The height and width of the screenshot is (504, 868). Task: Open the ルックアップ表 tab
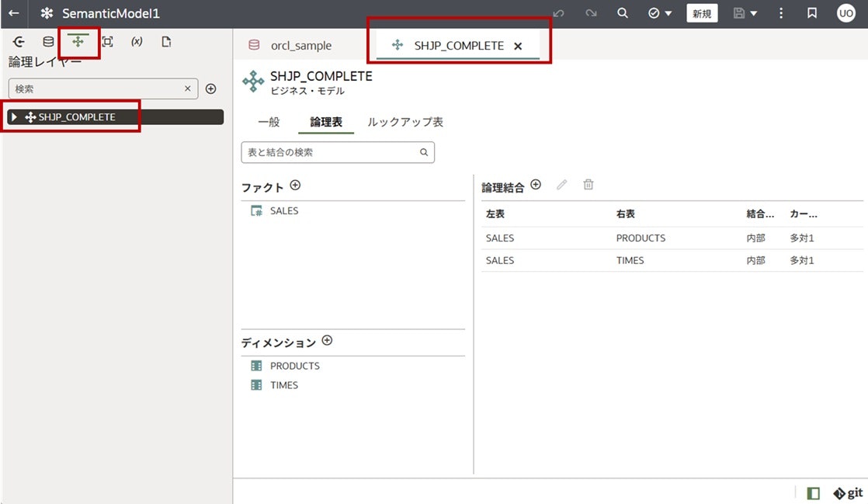(405, 122)
